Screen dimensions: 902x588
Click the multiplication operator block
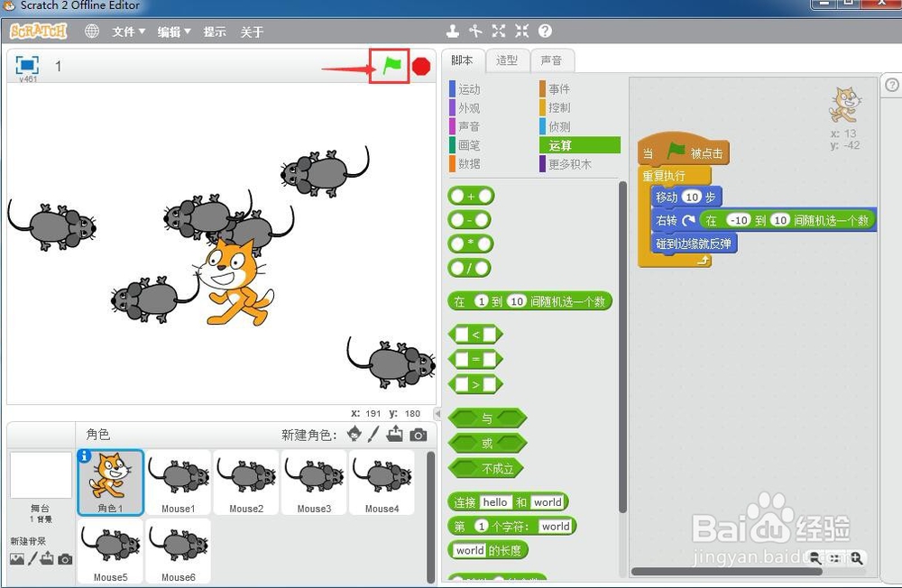click(471, 243)
